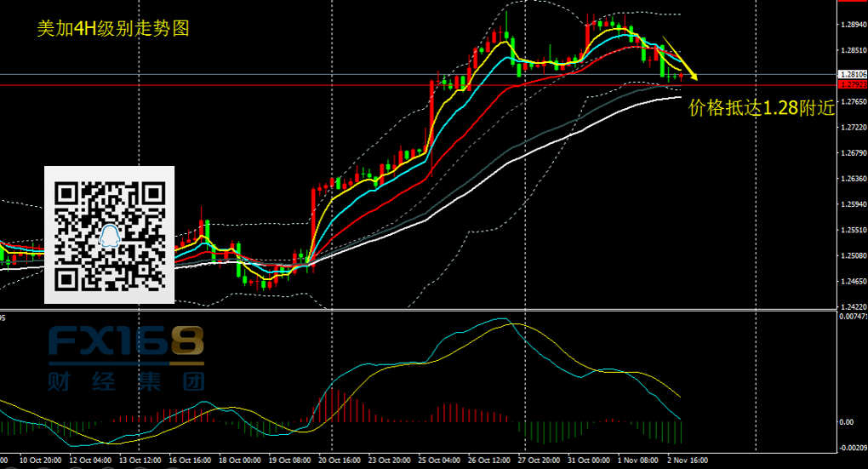The width and height of the screenshot is (868, 469).
Task: Click the QR code image on the chart
Action: [x=109, y=235]
